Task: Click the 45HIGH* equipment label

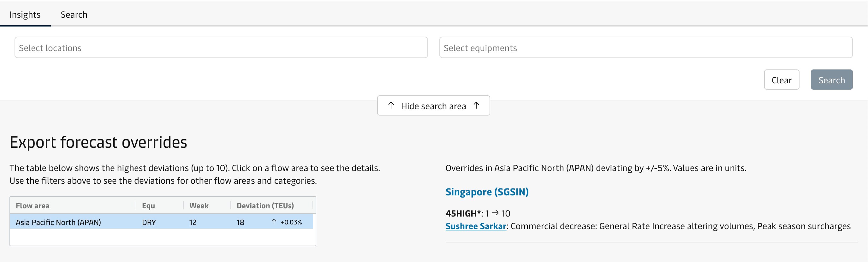Action: tap(463, 213)
